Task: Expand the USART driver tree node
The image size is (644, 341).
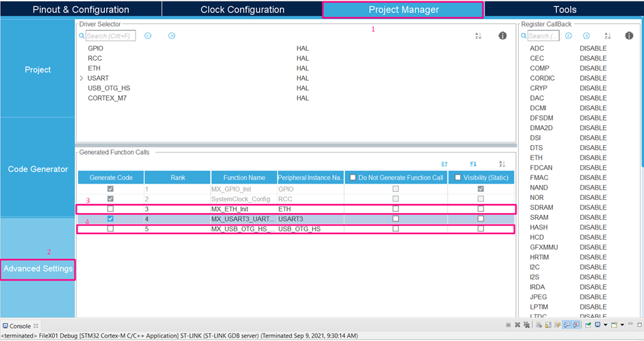Action: [82, 78]
